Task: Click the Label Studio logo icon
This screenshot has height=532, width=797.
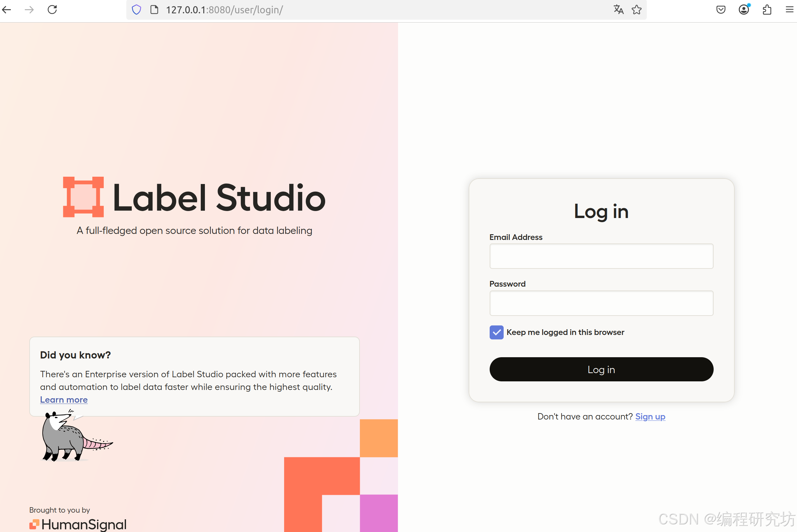Action: coord(83,197)
